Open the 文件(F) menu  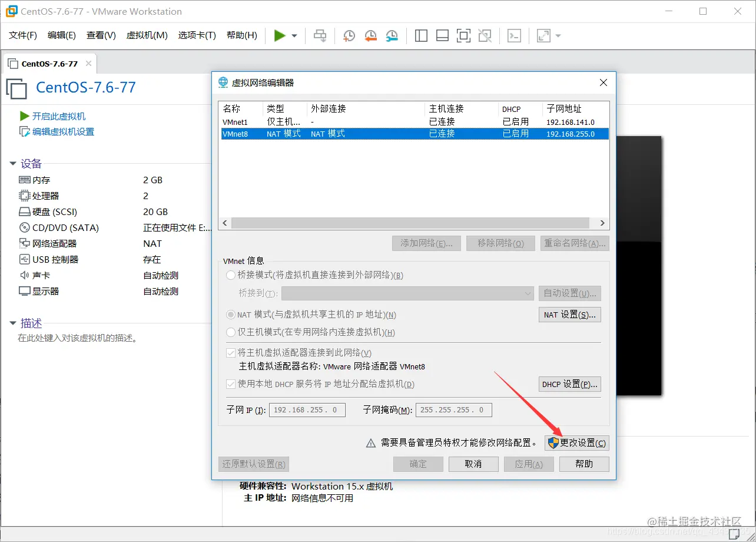click(23, 35)
